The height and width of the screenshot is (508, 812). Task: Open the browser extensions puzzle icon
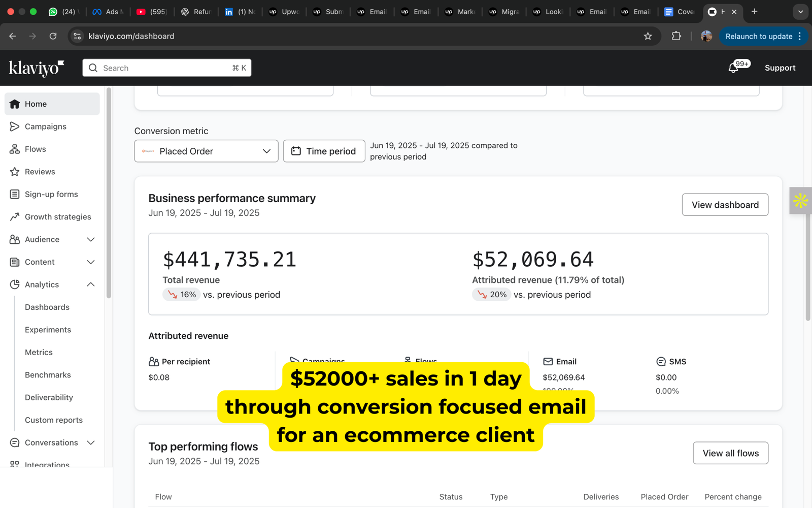click(676, 36)
